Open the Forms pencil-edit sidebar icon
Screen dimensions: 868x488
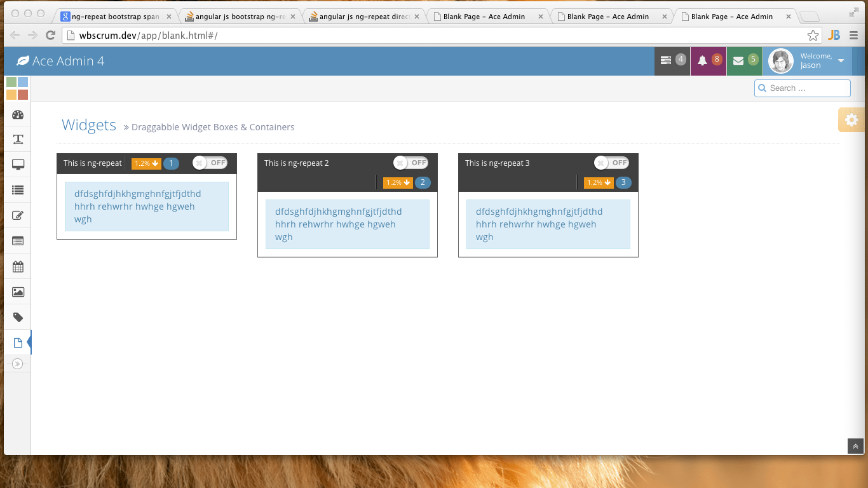coord(17,215)
